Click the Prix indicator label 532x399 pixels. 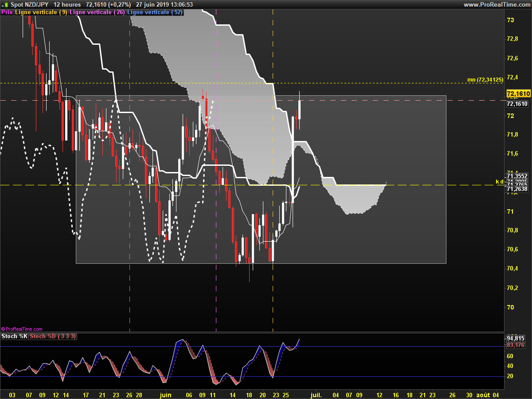click(x=7, y=12)
